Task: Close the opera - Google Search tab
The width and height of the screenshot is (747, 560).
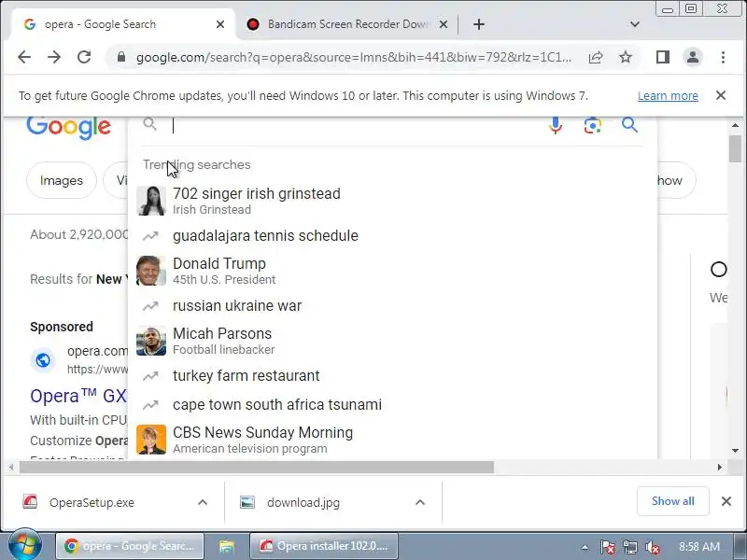Action: pyautogui.click(x=220, y=24)
